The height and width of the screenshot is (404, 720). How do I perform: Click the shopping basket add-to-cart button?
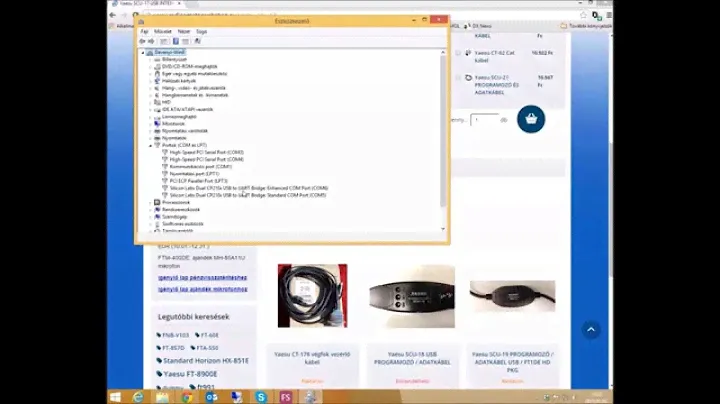coord(529,119)
